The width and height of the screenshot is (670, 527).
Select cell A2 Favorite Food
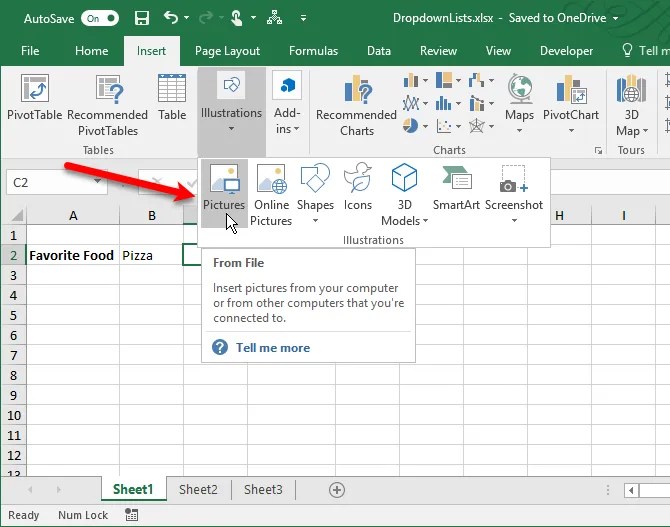click(73, 255)
